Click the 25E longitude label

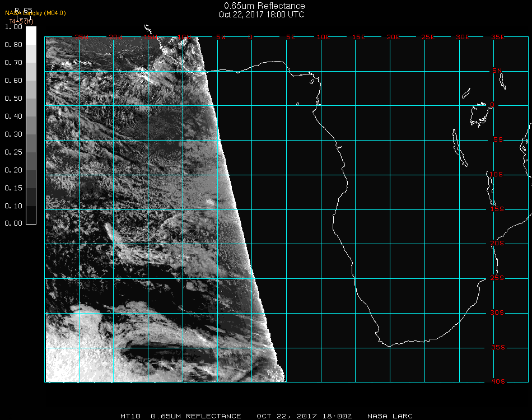coord(428,37)
